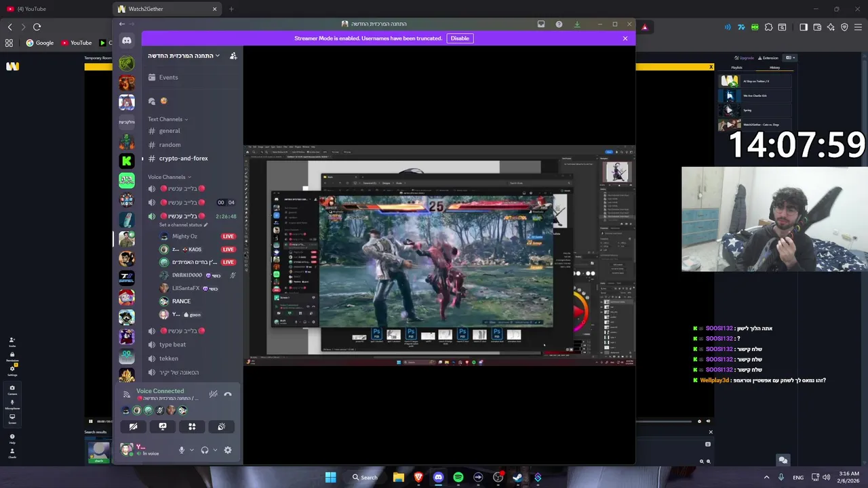
Task: Share your screen in Discord voice panel
Action: 163,426
